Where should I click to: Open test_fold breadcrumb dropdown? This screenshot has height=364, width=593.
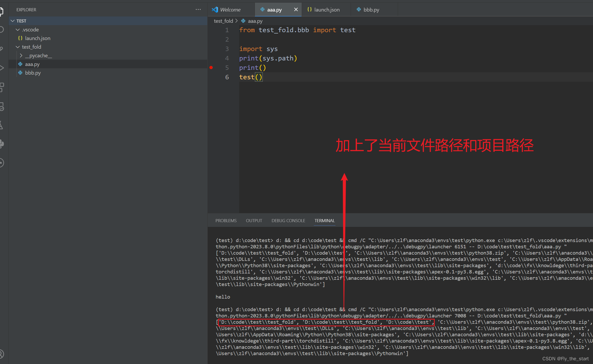[223, 21]
